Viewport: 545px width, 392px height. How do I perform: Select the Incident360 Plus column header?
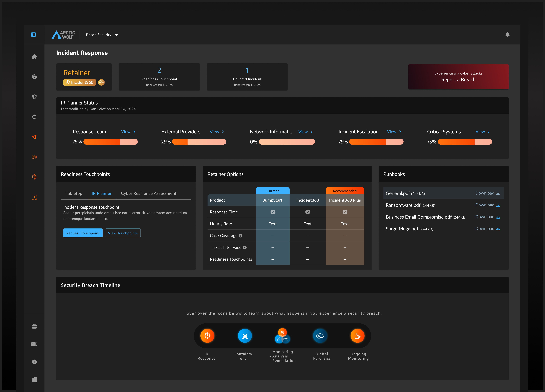coord(345,200)
